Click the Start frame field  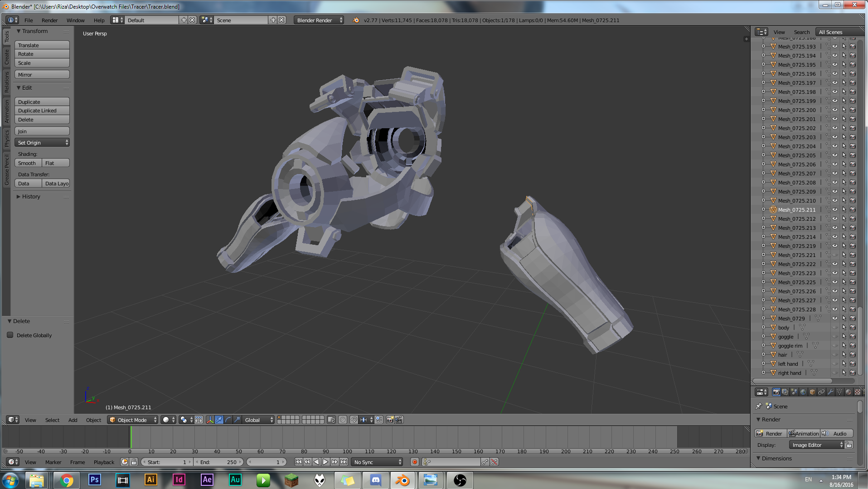[167, 462]
